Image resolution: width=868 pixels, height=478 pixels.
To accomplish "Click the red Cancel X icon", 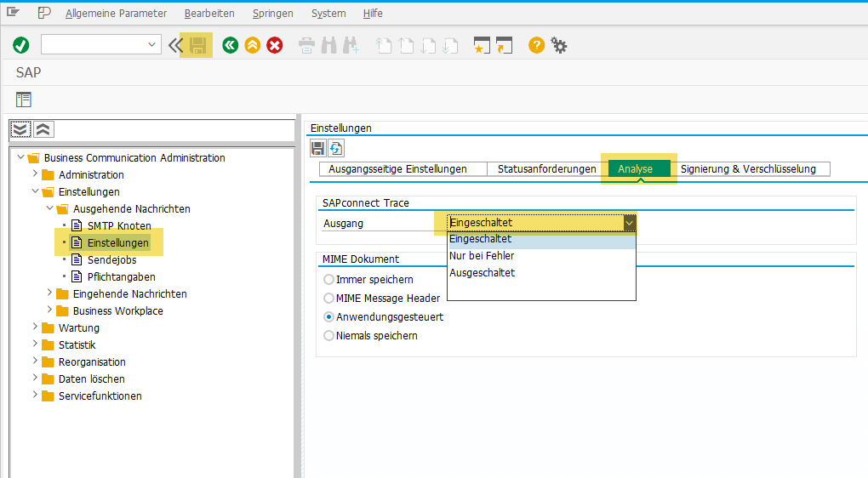I will (x=275, y=45).
